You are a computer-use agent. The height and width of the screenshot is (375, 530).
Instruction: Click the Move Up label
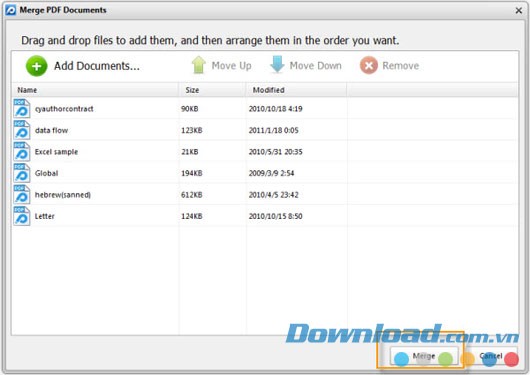pyautogui.click(x=232, y=66)
